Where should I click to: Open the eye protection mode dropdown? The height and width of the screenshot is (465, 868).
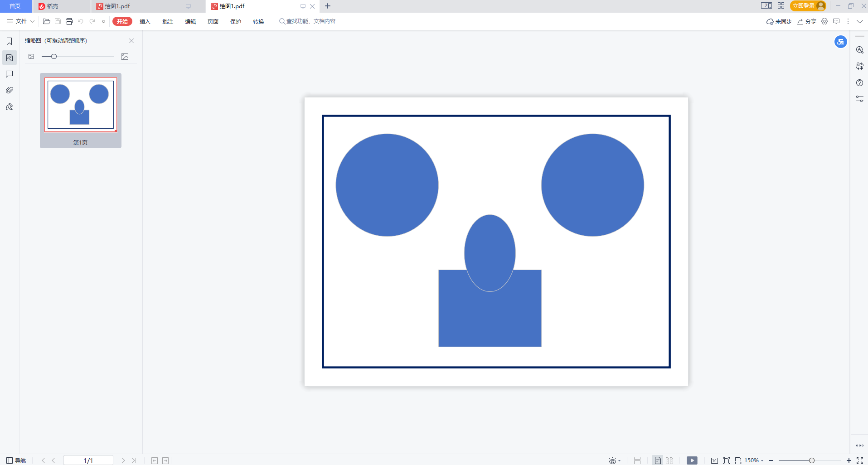(x=615, y=460)
